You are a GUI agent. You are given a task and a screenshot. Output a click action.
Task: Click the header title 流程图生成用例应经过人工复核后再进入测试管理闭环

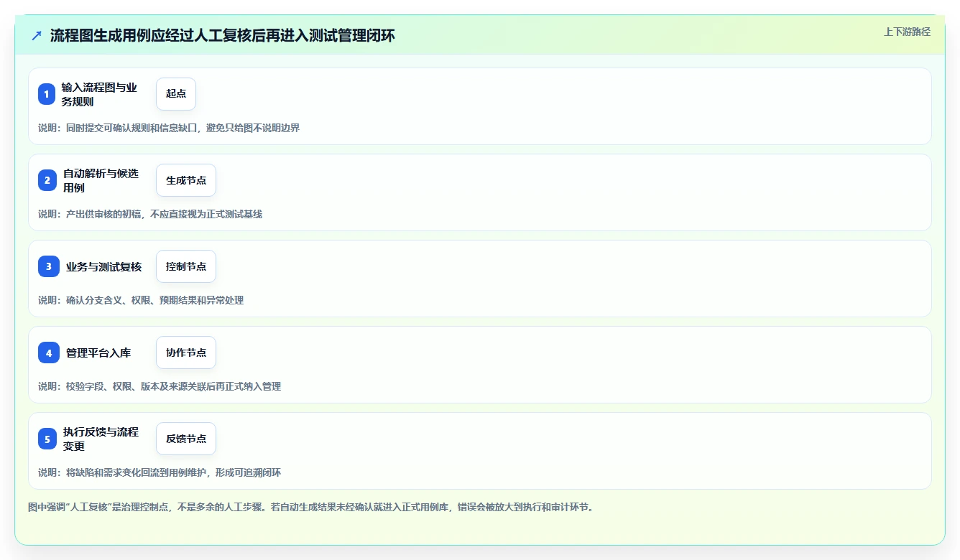(223, 36)
